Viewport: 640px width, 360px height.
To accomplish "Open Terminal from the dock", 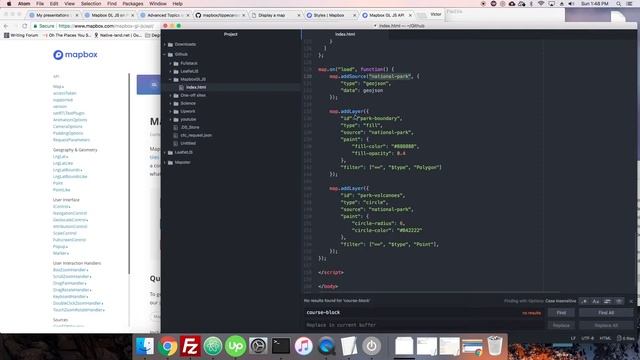I will point(281,346).
